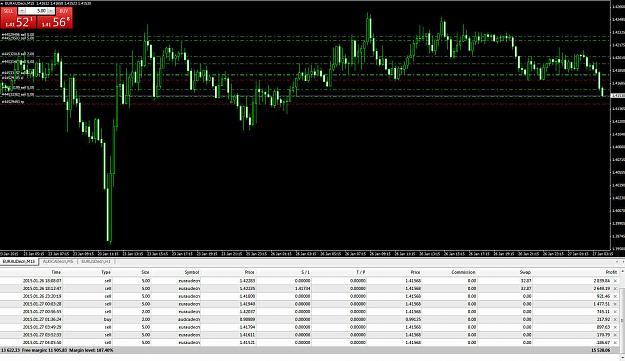Select trade row opened 2015.01.26 18:12:47

[310, 288]
